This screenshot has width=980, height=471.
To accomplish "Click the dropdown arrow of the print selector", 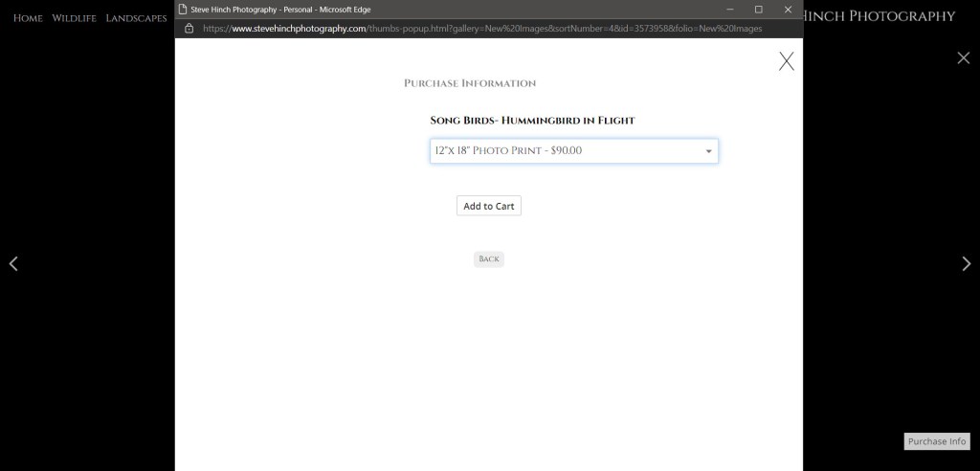I will (708, 151).
